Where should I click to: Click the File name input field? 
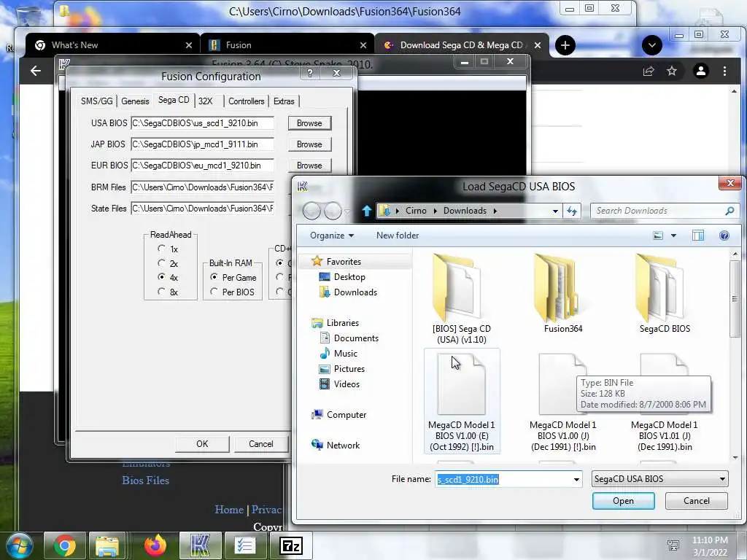pyautogui.click(x=503, y=479)
